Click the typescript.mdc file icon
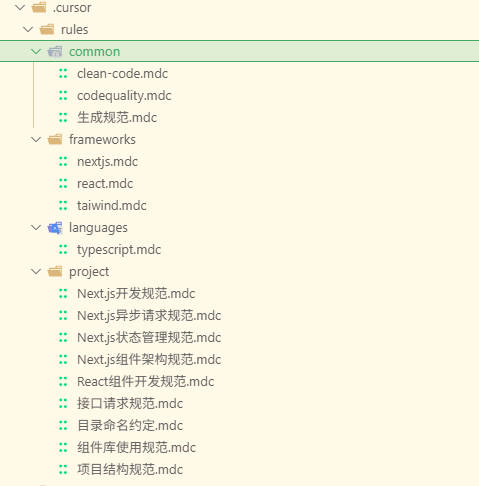The width and height of the screenshot is (479, 486). (x=63, y=250)
